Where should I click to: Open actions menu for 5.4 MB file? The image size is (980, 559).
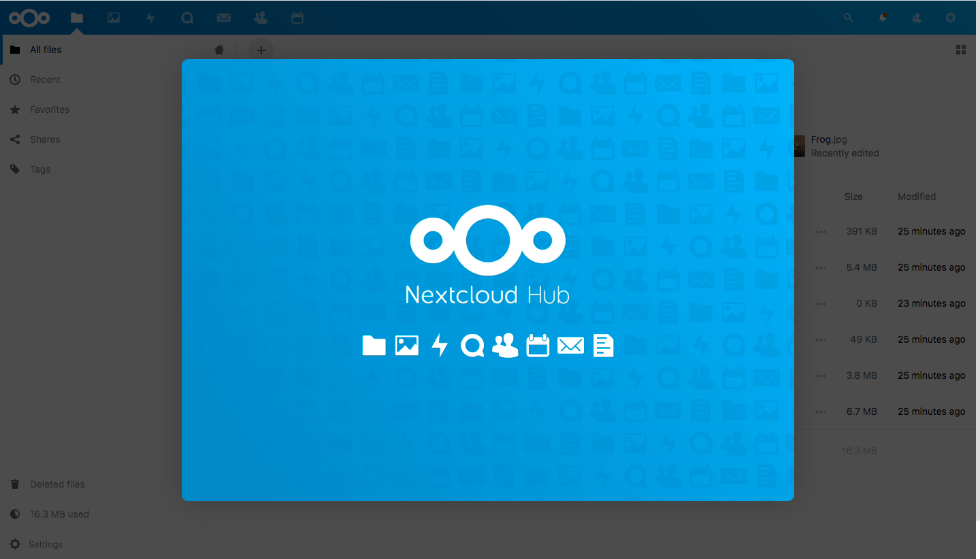point(821,268)
